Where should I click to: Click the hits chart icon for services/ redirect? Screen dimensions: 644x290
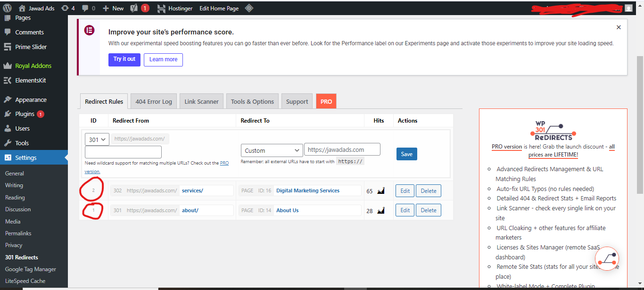tap(381, 191)
